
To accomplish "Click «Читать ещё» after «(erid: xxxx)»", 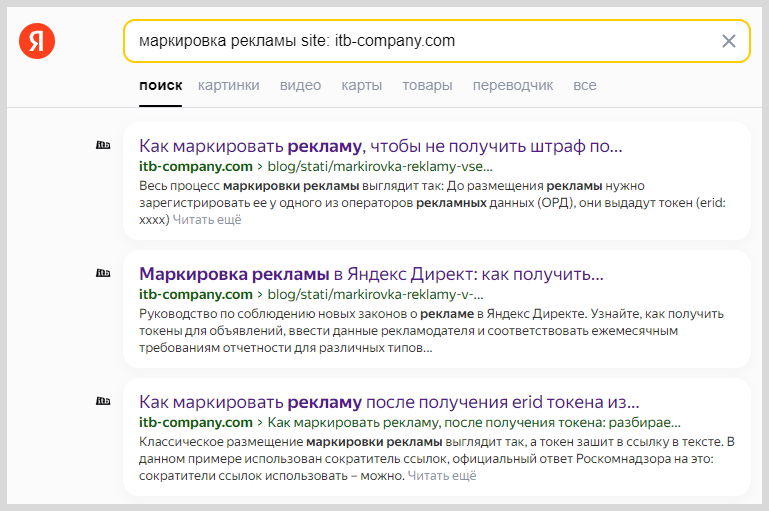I will [x=207, y=220].
